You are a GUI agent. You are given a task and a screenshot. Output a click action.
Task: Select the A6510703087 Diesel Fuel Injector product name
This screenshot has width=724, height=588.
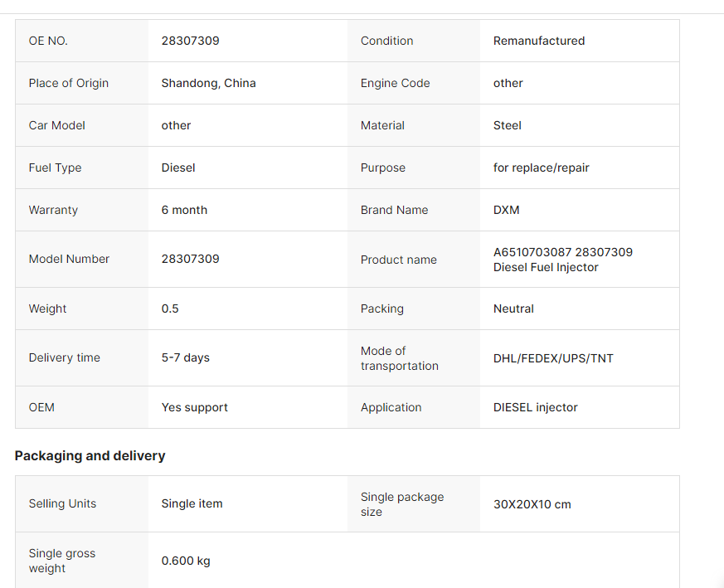coord(563,260)
